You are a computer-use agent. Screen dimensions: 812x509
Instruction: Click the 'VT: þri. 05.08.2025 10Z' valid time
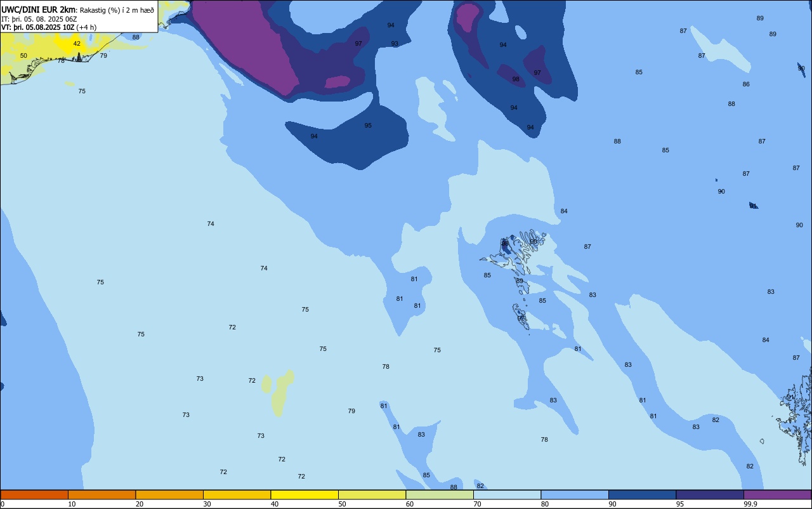pos(38,27)
